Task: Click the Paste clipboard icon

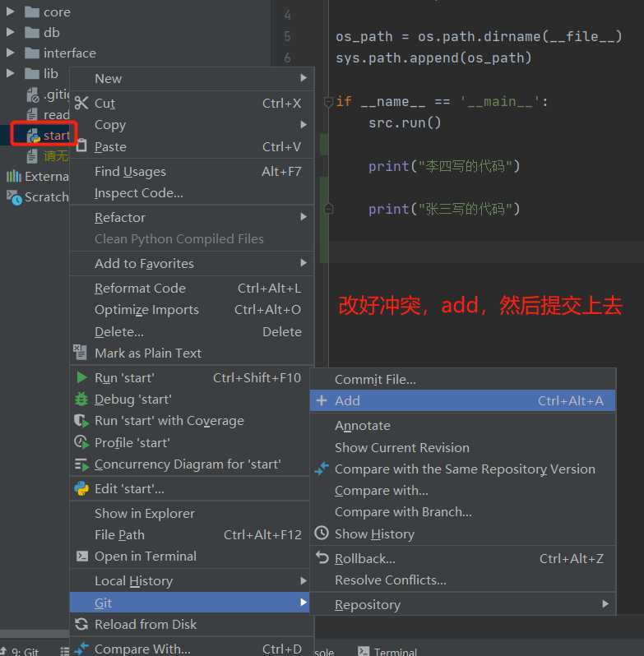Action: coord(81,146)
